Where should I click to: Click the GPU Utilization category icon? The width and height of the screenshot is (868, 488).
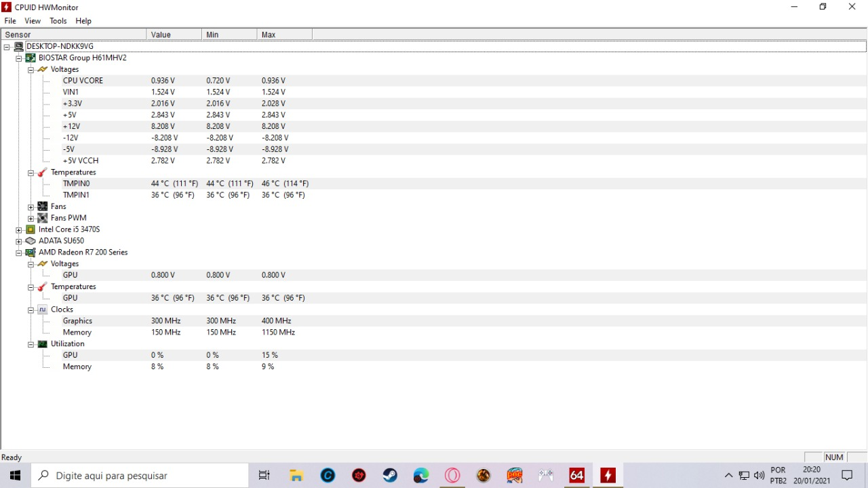click(x=43, y=344)
